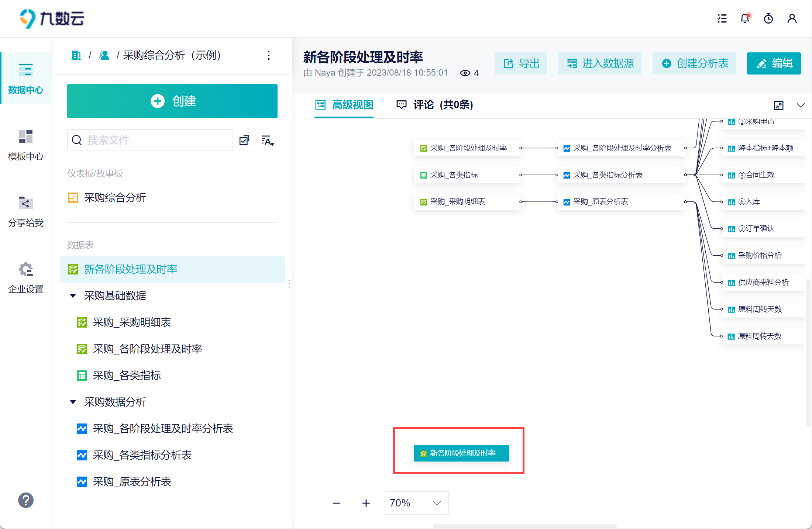This screenshot has height=529, width=812.
Task: Open the 70% zoom level dropdown
Action: [416, 503]
